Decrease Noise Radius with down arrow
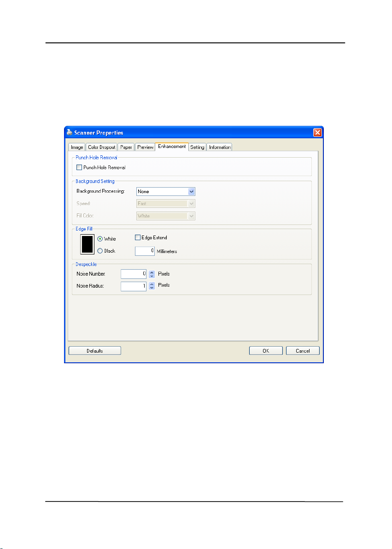Image resolution: width=392 pixels, height=549 pixels. point(152,289)
